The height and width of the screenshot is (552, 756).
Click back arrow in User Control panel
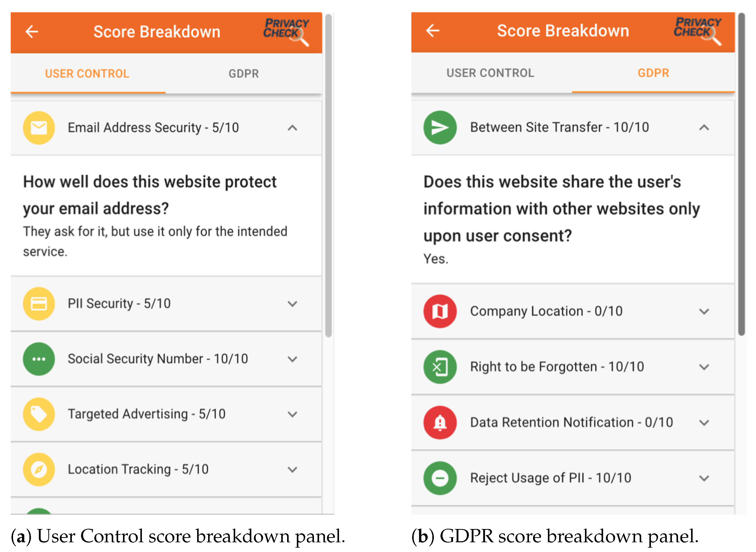coord(32,32)
